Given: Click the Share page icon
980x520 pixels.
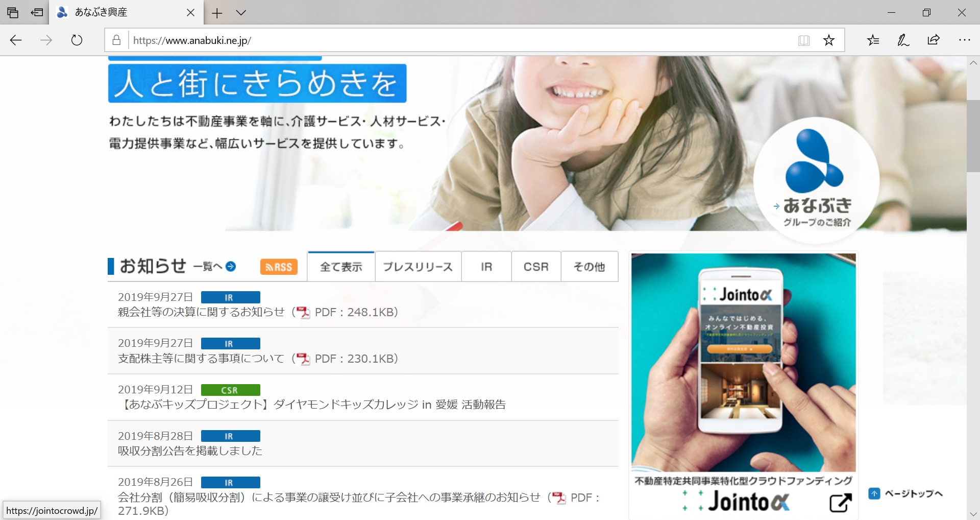Looking at the screenshot, I should (934, 40).
